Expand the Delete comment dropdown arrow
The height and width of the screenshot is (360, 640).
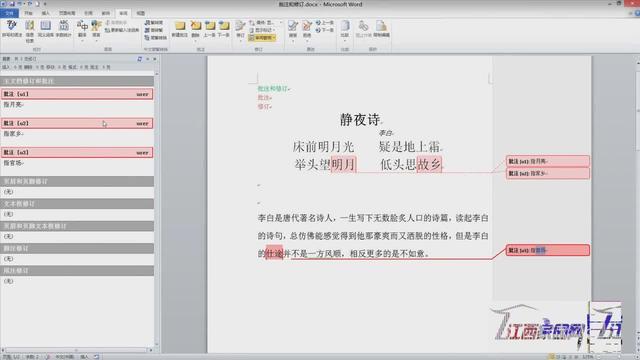196,40
